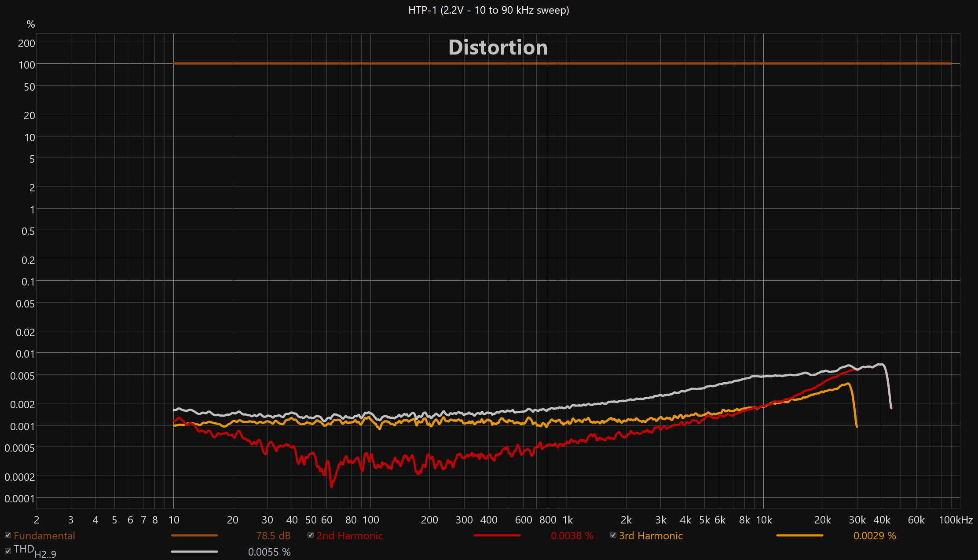The height and width of the screenshot is (560, 978).
Task: Click the Fundamental brown line swatch
Action: tap(194, 535)
